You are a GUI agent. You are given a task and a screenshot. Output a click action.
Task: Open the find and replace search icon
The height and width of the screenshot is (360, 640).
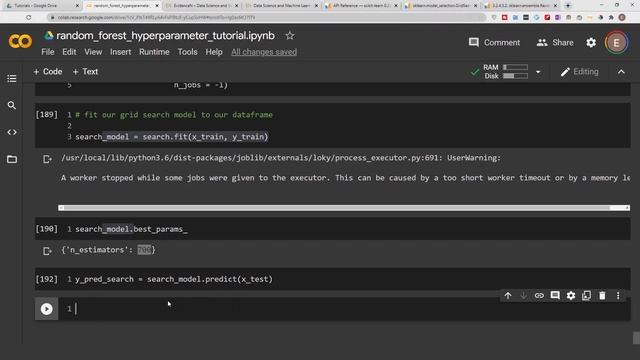click(11, 105)
